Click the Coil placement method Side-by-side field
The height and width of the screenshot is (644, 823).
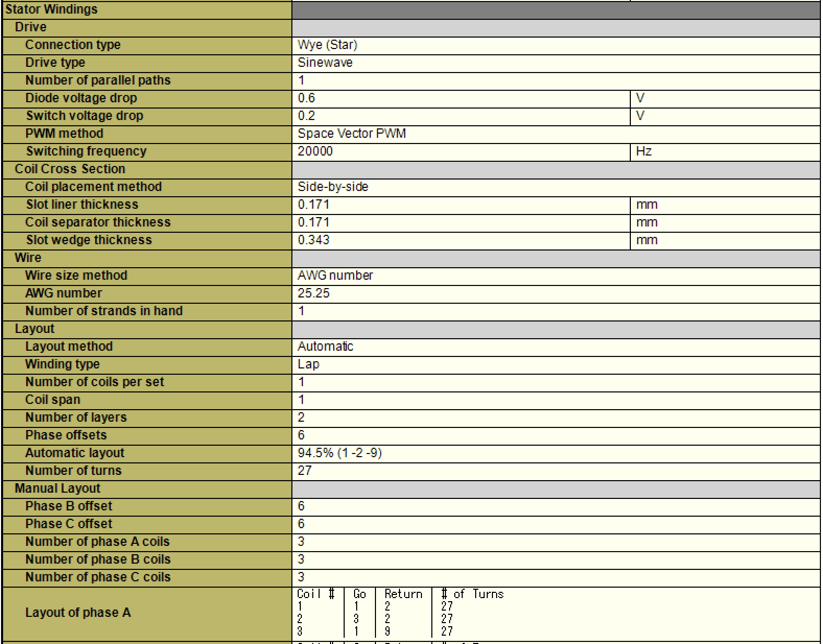point(333,187)
